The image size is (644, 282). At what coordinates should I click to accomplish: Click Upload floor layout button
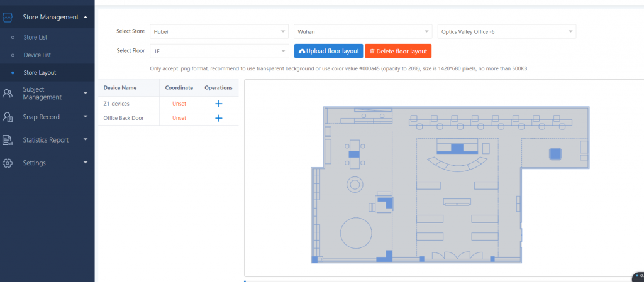[328, 52]
